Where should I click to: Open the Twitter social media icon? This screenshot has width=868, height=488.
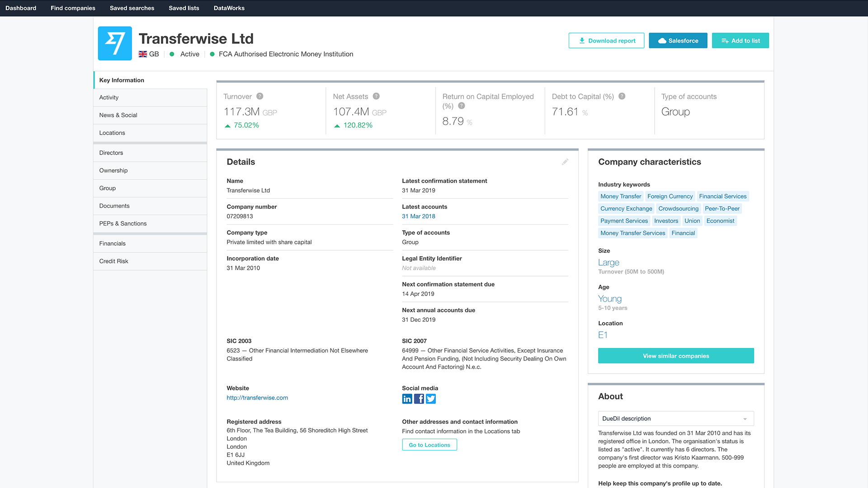pos(431,399)
